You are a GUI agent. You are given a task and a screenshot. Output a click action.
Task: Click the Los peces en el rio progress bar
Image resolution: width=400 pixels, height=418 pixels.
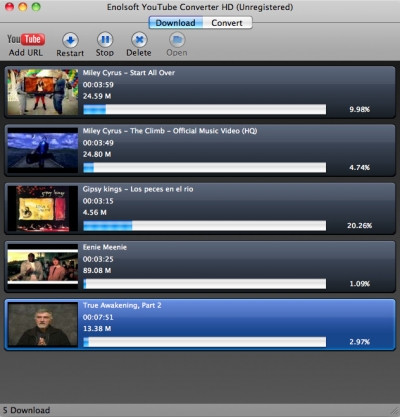pos(205,226)
